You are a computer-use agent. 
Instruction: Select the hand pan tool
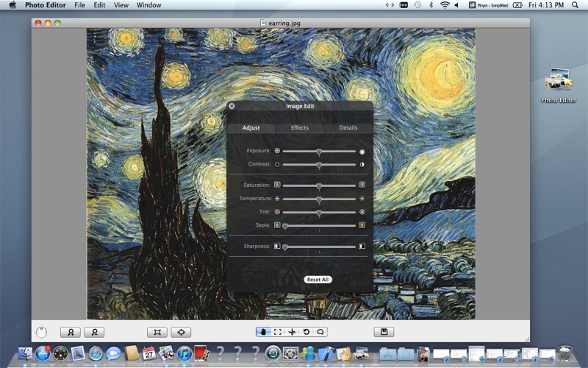(263, 332)
